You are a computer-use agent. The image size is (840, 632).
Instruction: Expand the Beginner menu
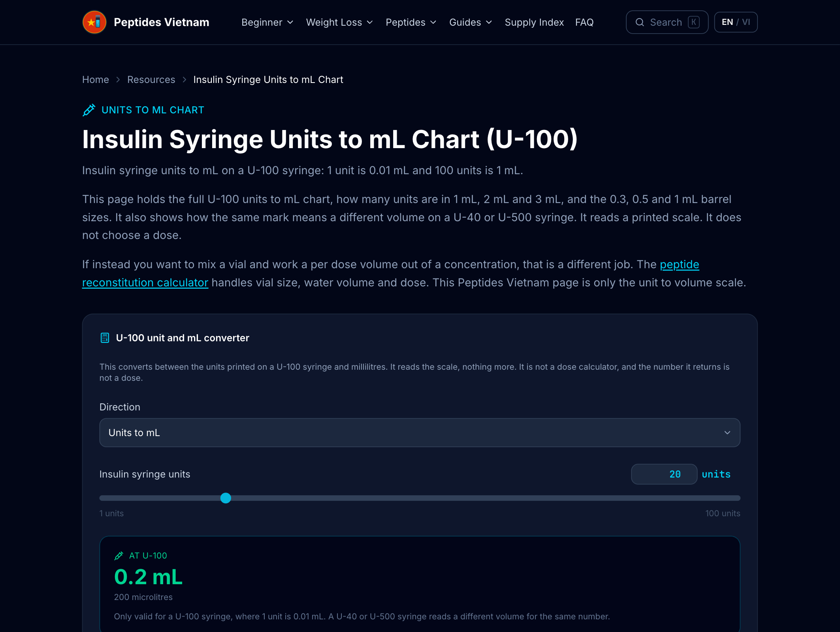point(267,22)
